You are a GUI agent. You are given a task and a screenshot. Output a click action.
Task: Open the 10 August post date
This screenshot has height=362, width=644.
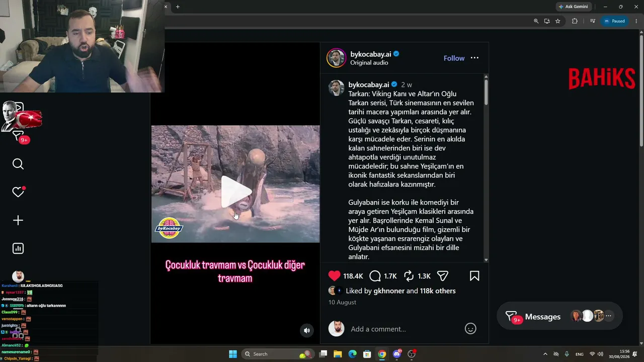pyautogui.click(x=342, y=302)
